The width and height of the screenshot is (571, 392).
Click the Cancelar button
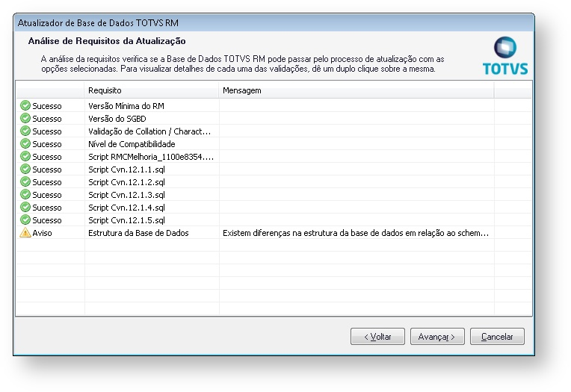point(497,336)
